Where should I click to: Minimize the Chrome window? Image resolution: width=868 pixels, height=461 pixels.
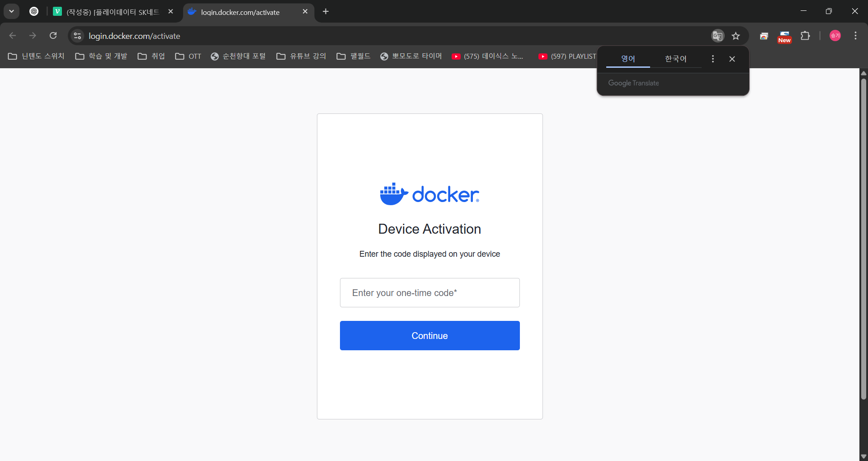coord(803,11)
